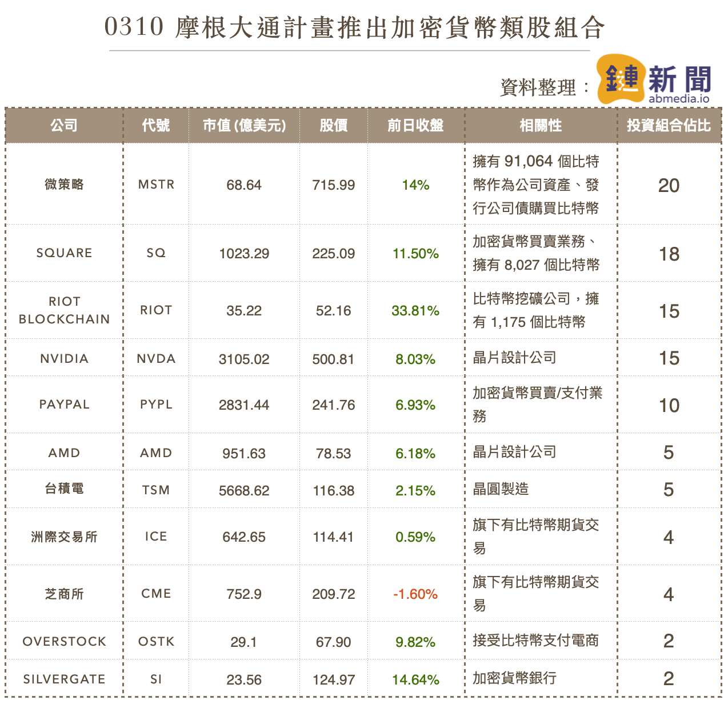
Task: Click the 晶圓製造 description
Action: [x=501, y=489]
